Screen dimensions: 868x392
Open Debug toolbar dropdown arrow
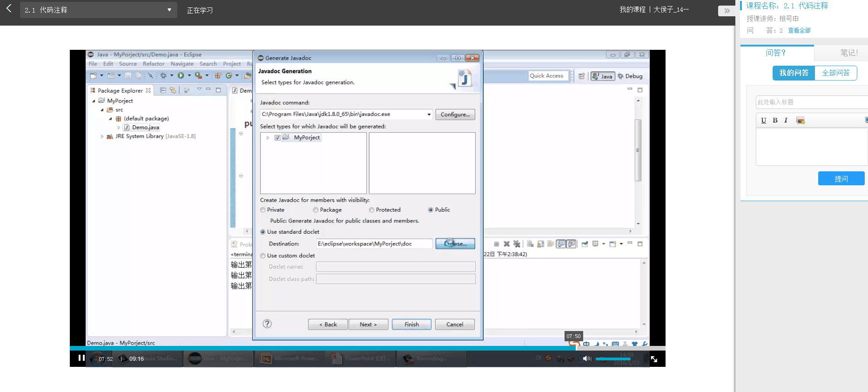point(172,75)
